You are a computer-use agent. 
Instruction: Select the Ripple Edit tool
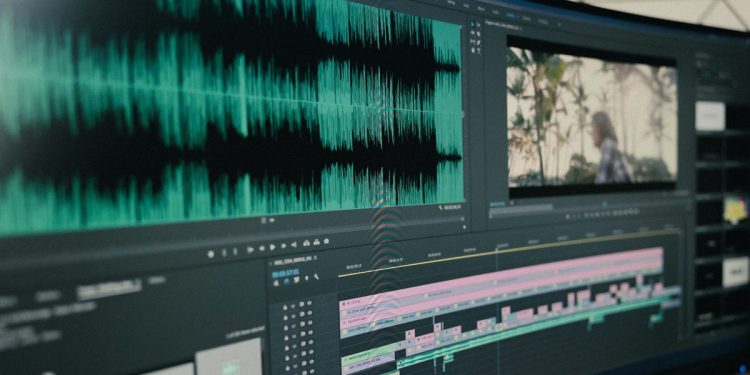coord(473,33)
